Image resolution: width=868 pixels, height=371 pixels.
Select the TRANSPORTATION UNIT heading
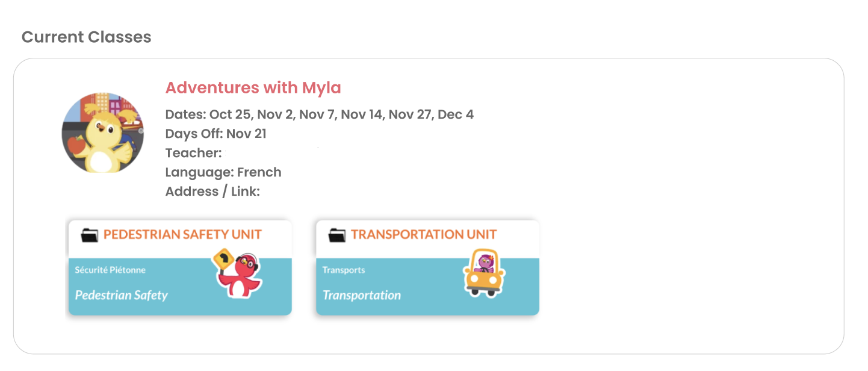(424, 234)
